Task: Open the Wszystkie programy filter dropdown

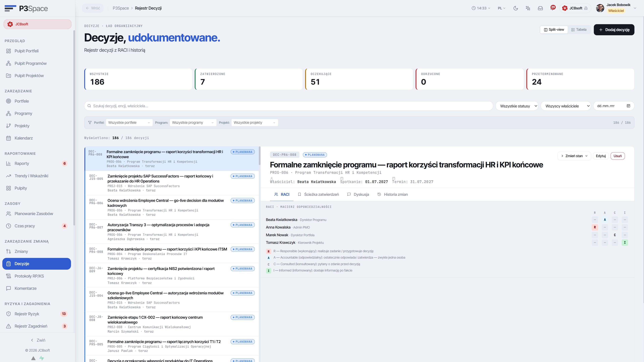Action: [193, 123]
